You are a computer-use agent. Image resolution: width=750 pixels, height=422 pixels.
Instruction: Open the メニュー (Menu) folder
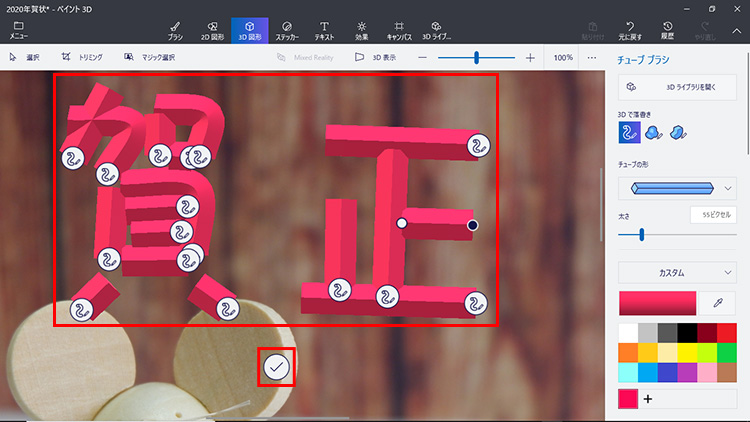point(18,30)
